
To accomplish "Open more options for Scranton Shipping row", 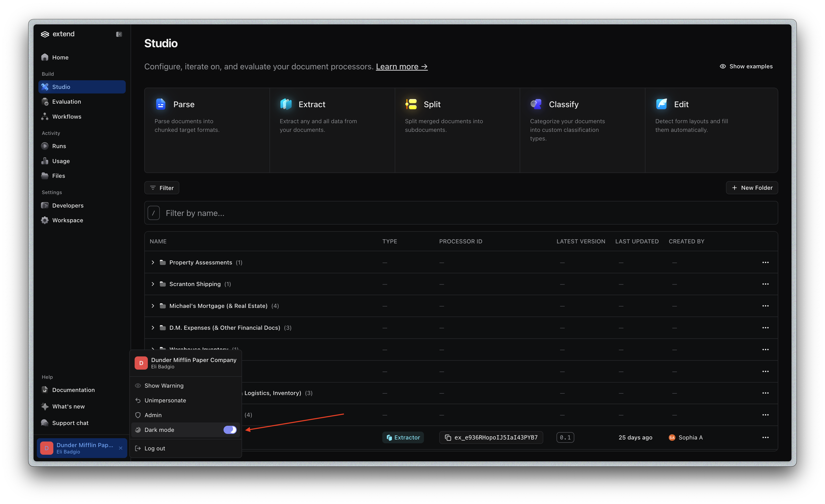I will click(765, 284).
